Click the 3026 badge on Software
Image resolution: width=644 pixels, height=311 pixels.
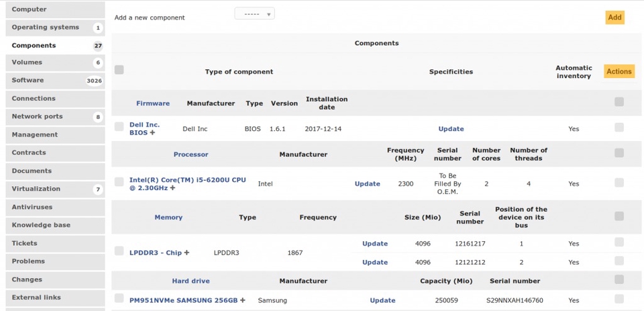[94, 81]
